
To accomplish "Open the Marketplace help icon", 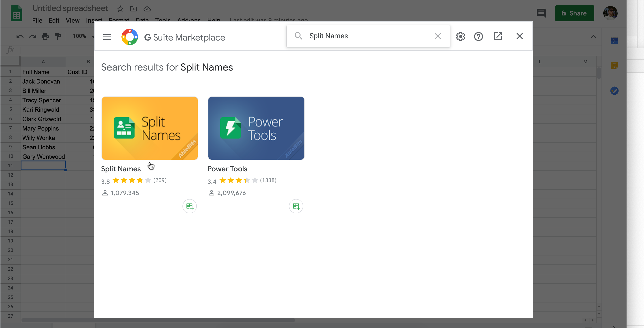I will pos(478,36).
